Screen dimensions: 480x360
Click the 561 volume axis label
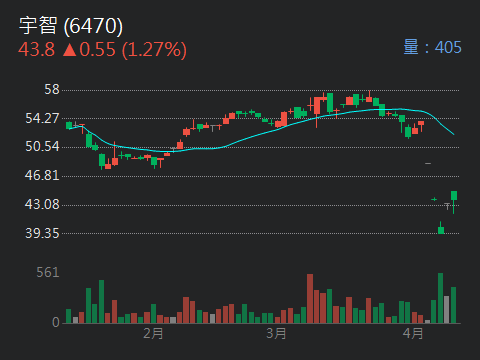coord(48,273)
